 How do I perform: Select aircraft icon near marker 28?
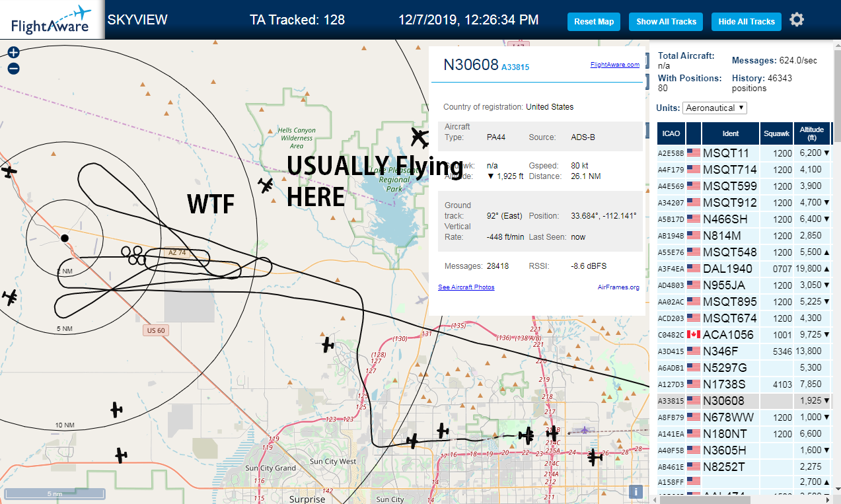click(595, 456)
